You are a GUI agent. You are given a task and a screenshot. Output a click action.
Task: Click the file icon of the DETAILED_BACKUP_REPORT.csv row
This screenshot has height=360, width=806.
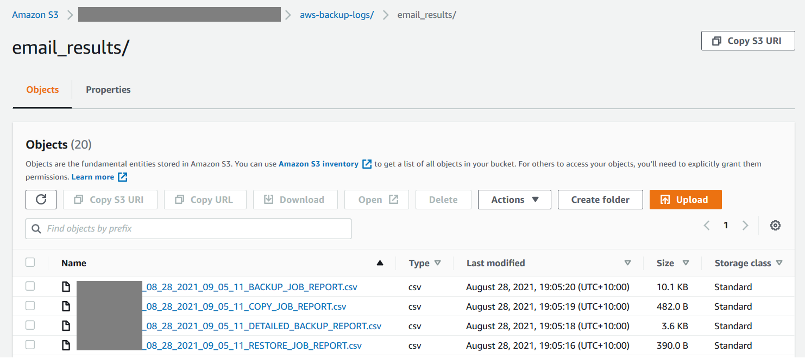[66, 326]
